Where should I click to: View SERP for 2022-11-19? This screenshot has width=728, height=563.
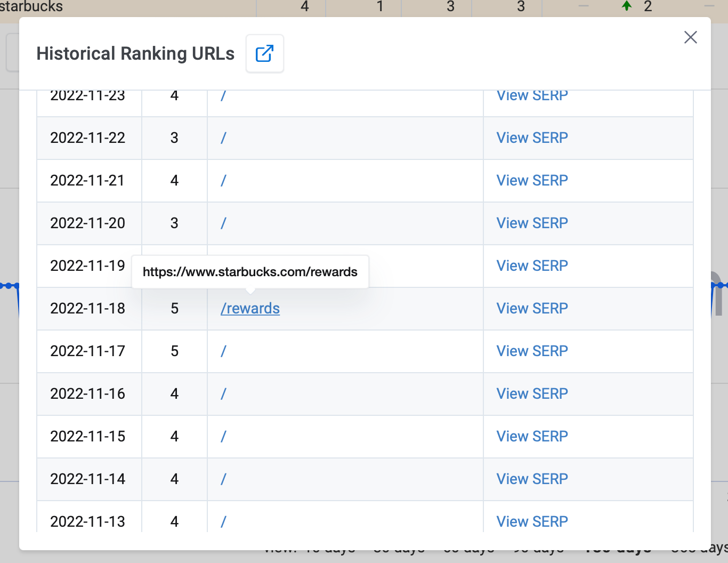tap(532, 266)
